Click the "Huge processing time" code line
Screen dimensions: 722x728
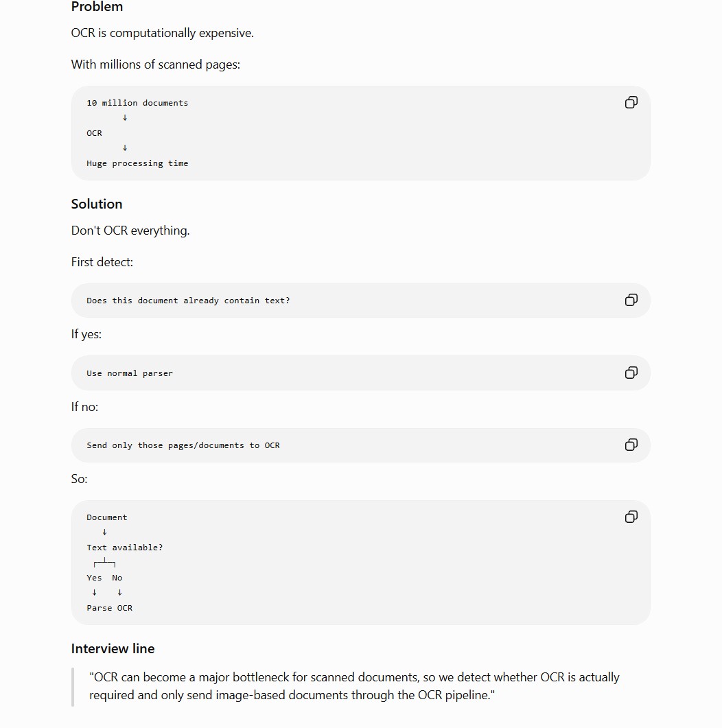[x=137, y=163]
